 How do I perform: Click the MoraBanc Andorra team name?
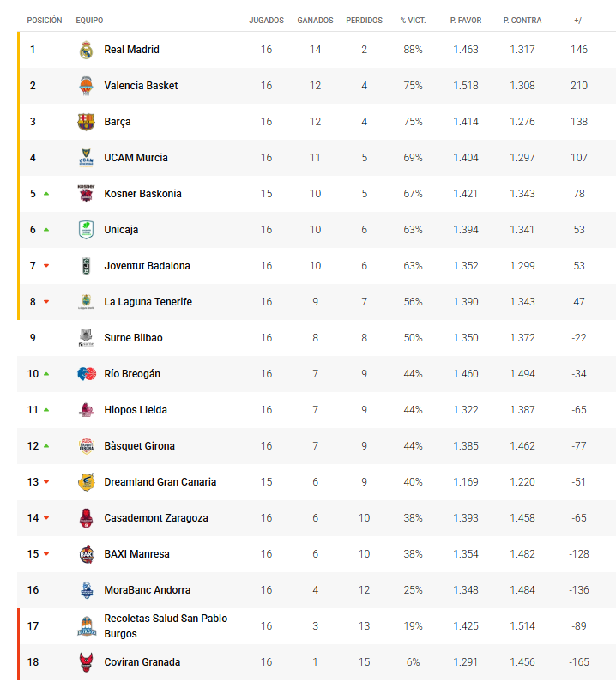tap(147, 590)
